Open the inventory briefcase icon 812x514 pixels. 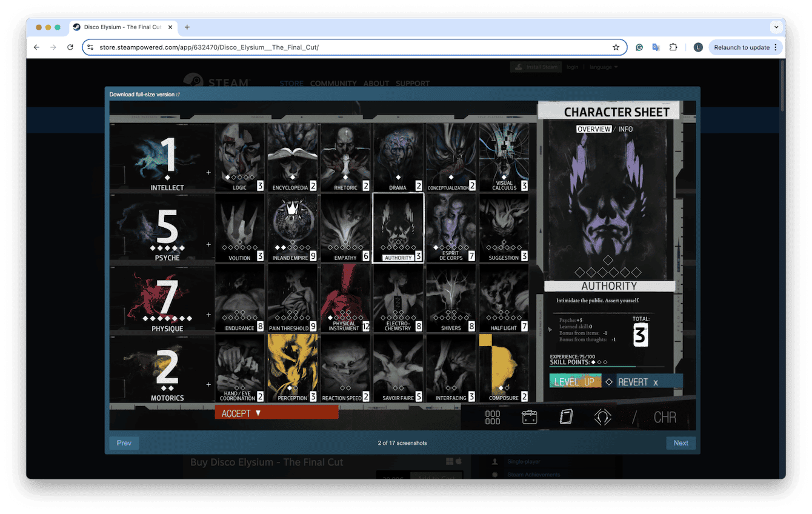(x=529, y=416)
